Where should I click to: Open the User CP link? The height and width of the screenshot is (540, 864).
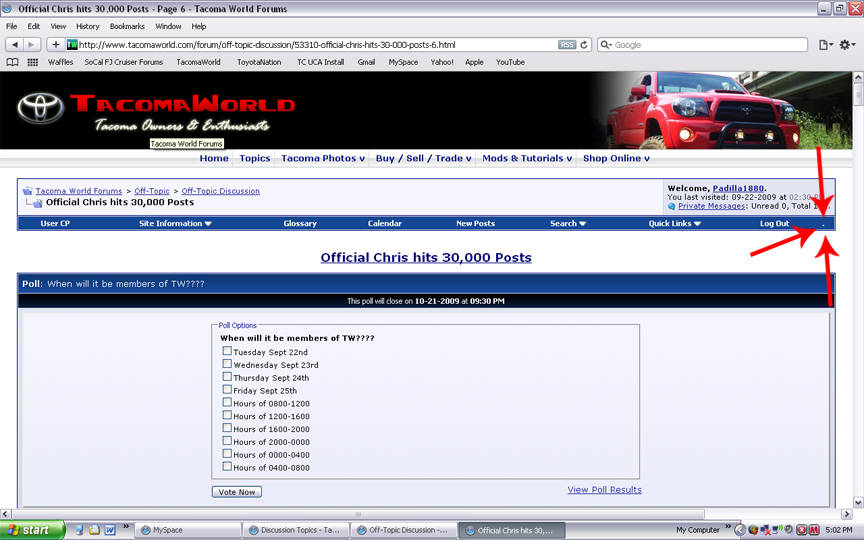pyautogui.click(x=55, y=223)
